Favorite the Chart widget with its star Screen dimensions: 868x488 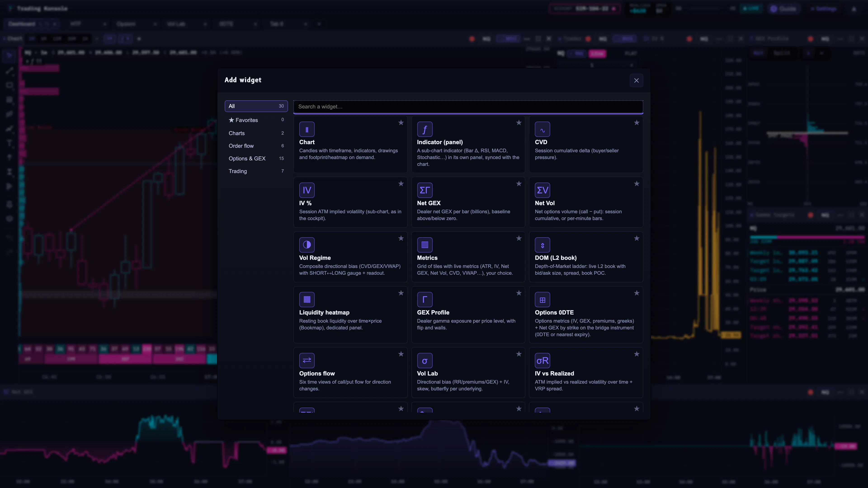[x=401, y=123]
